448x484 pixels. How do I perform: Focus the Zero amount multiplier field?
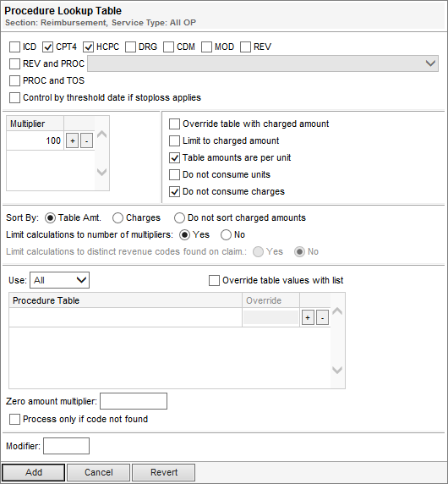134,401
